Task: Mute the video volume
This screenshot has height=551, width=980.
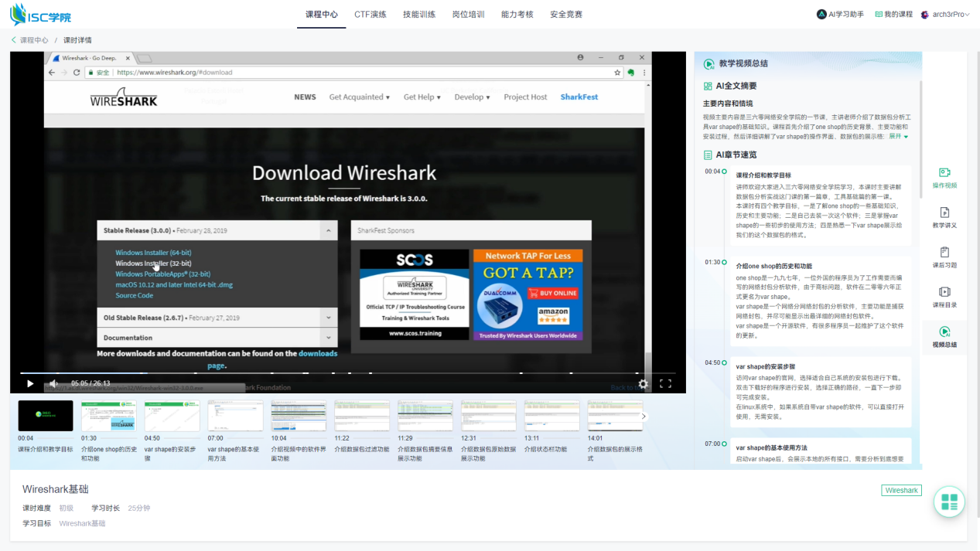Action: coord(53,383)
